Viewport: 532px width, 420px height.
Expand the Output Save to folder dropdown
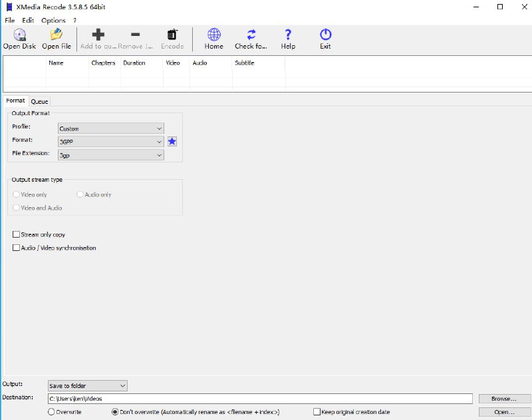[88, 385]
